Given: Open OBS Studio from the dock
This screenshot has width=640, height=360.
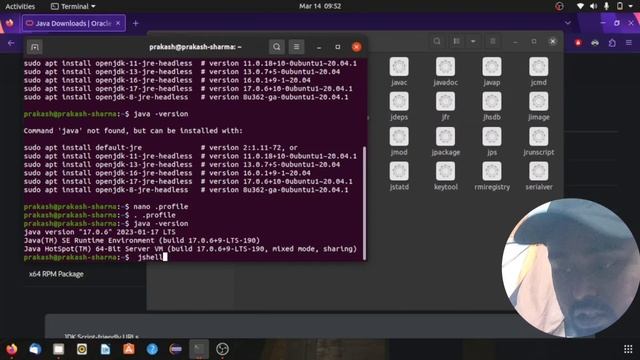Looking at the screenshot, I should pos(222,349).
